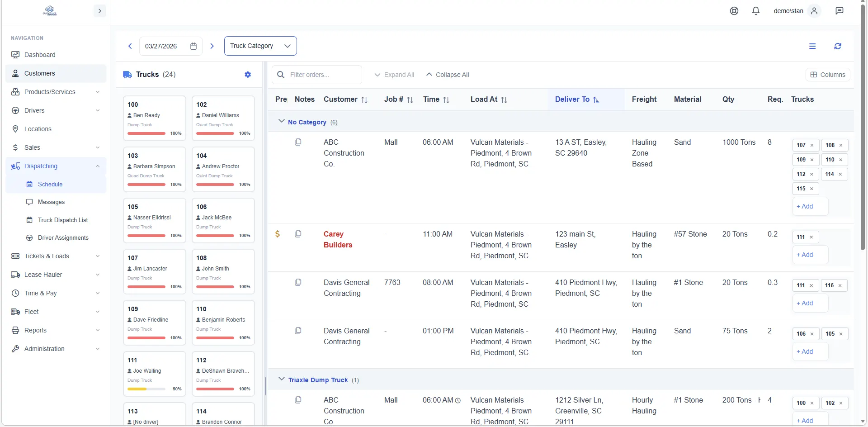Open the Truck Category dropdown

point(260,46)
